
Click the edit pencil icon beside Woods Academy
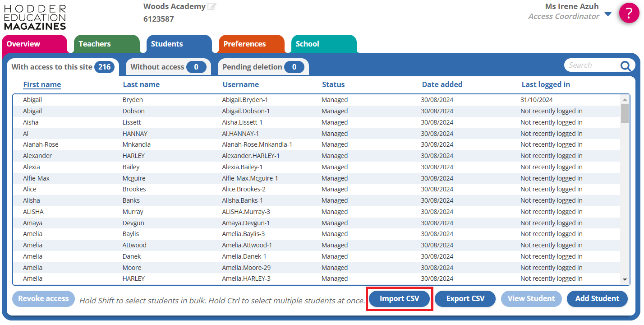coord(212,7)
